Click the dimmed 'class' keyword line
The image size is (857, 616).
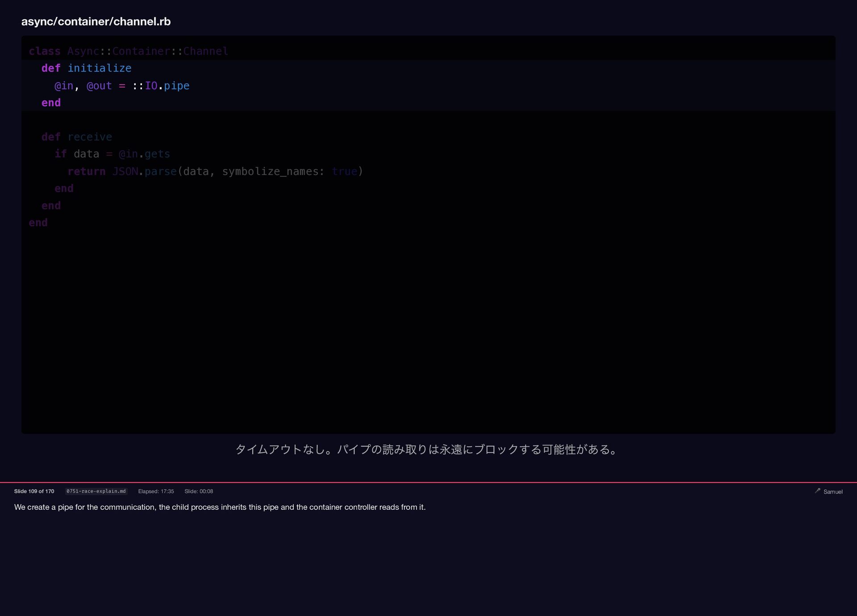pyautogui.click(x=45, y=51)
